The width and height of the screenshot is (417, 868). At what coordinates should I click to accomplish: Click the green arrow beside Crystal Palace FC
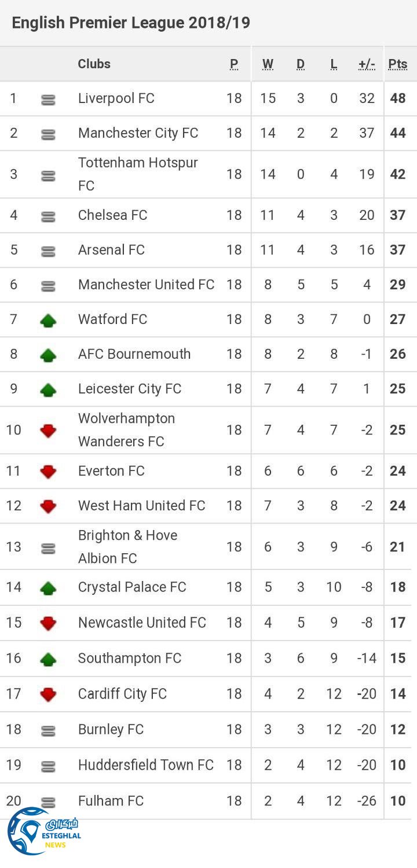48,588
